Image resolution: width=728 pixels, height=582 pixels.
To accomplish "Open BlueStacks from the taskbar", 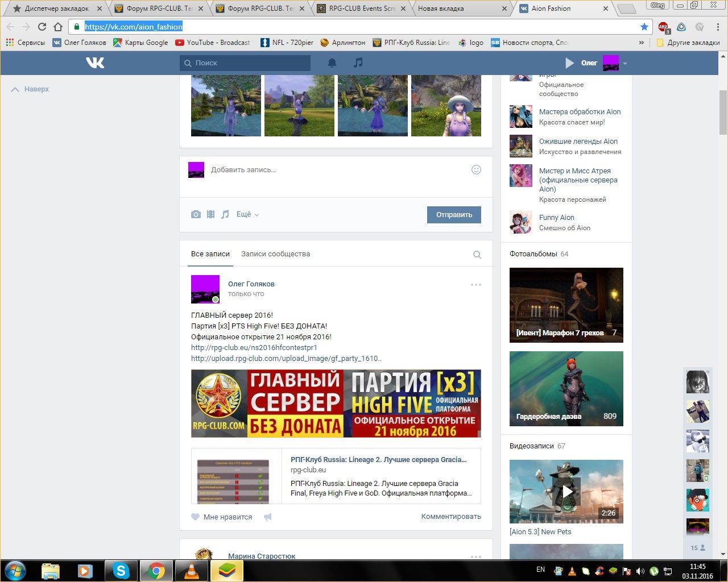I will (x=227, y=570).
